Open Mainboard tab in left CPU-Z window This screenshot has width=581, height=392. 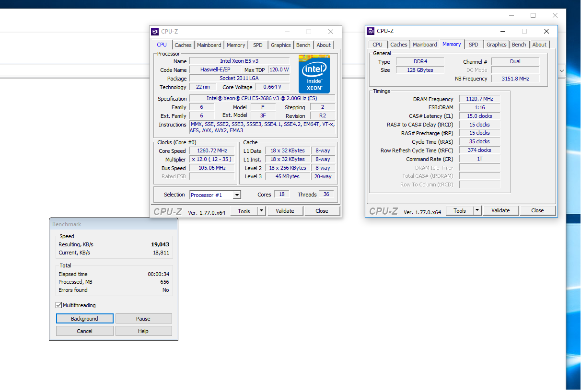[209, 45]
